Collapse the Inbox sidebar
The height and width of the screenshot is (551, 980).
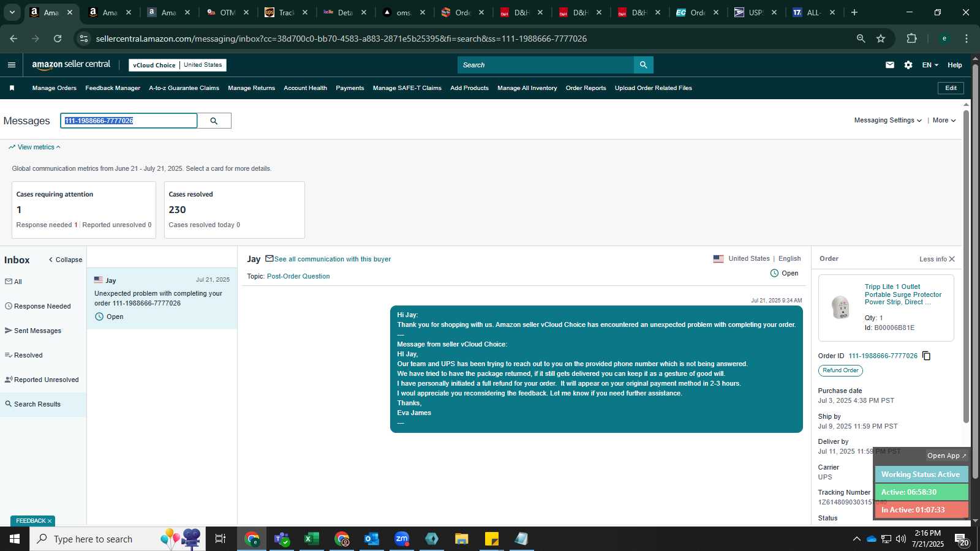click(65, 260)
